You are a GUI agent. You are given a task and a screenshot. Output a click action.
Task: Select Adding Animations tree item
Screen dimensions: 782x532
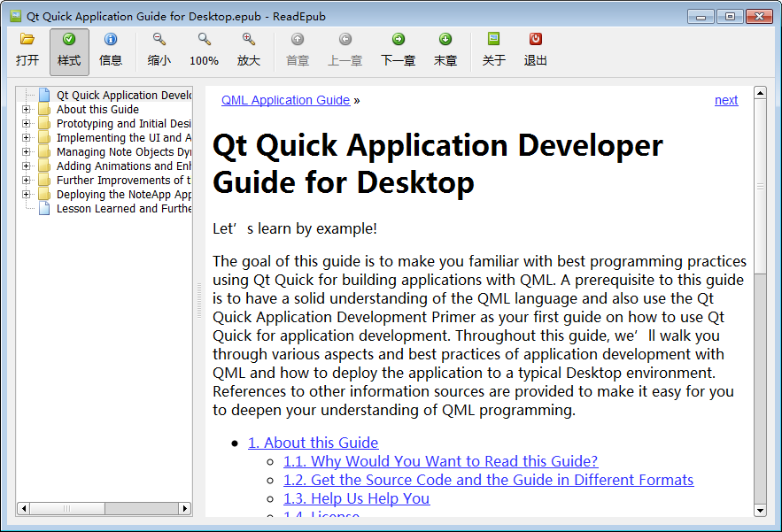pyautogui.click(x=124, y=166)
